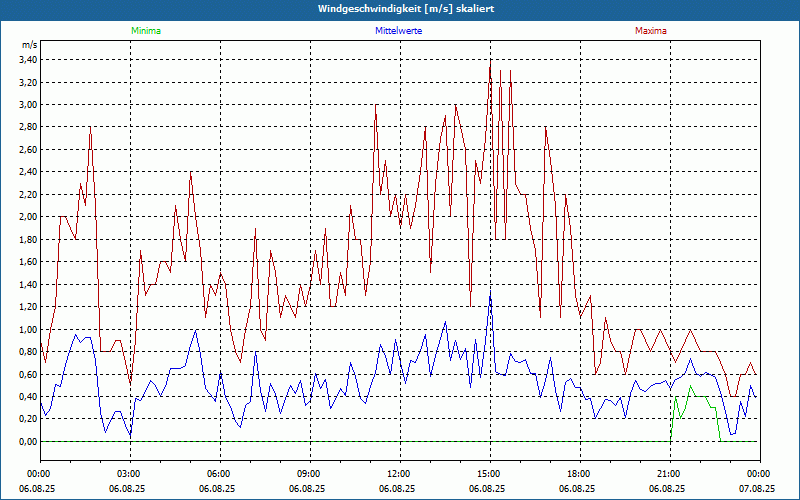Click the 1,40 y-axis value

point(28,284)
